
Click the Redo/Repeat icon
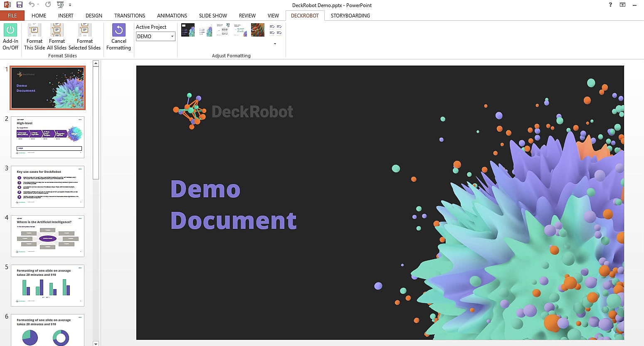(x=48, y=5)
